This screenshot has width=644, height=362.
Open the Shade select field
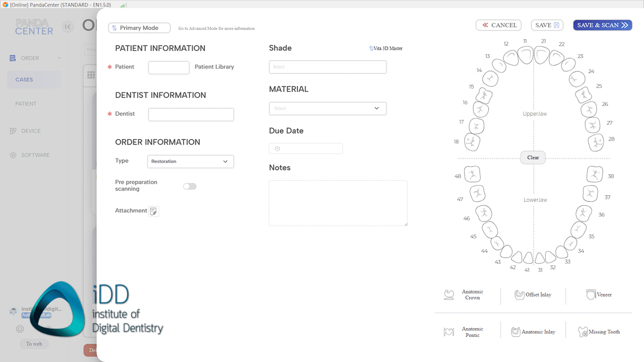[327, 67]
